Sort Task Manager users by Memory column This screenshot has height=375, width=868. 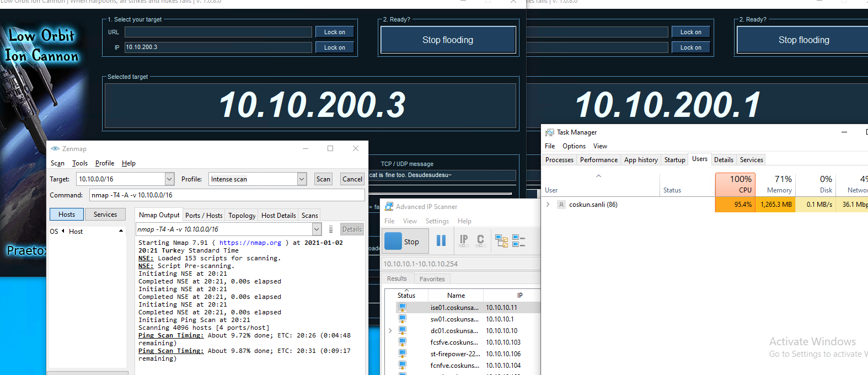[775, 184]
